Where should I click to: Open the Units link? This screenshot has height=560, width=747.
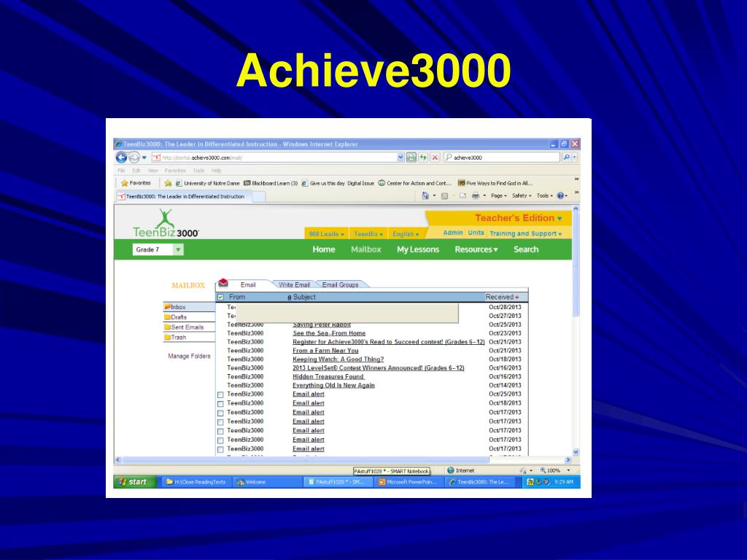(476, 233)
